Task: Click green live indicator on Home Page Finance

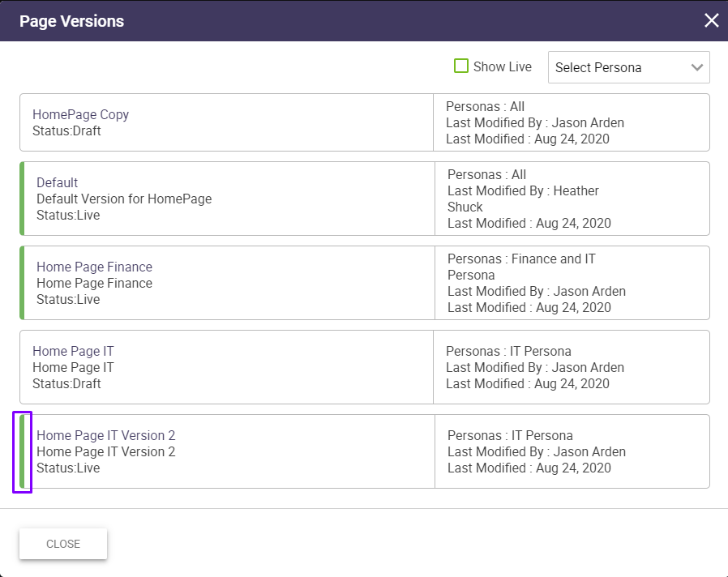Action: pyautogui.click(x=22, y=283)
